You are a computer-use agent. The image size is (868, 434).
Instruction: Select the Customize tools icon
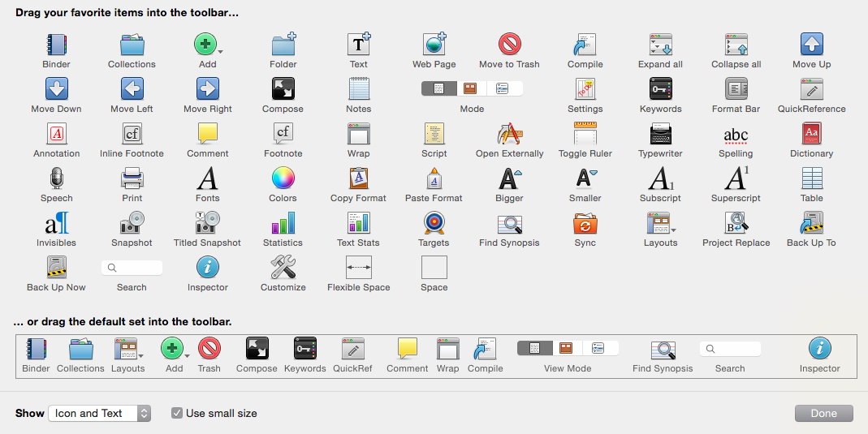coord(283,267)
